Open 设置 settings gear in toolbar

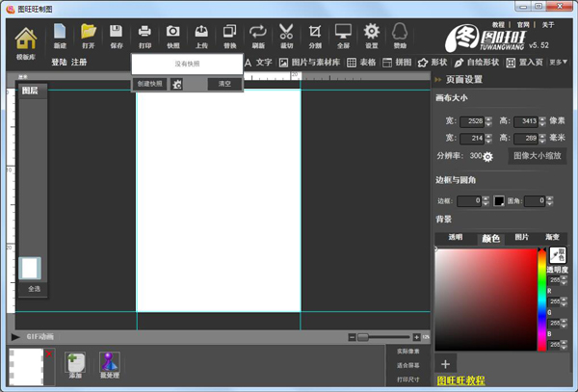[371, 36]
